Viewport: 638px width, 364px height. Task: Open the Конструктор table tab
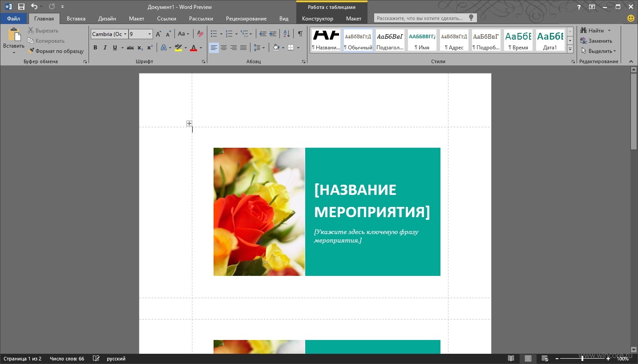tap(318, 19)
